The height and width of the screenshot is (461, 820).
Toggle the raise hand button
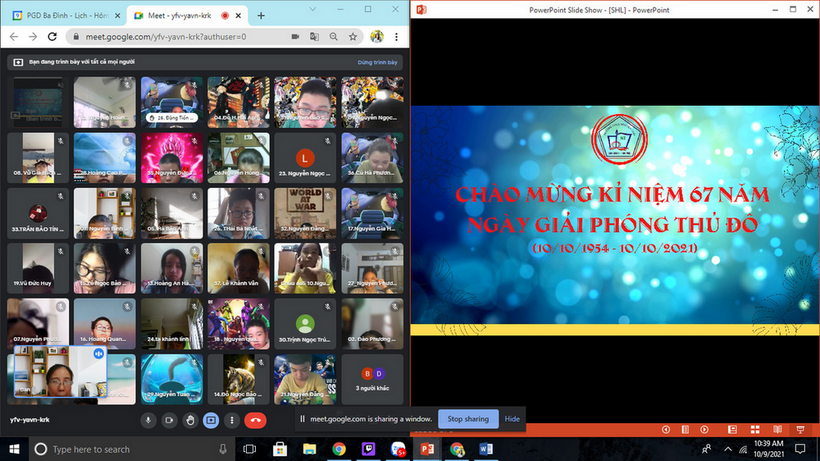pyautogui.click(x=190, y=420)
